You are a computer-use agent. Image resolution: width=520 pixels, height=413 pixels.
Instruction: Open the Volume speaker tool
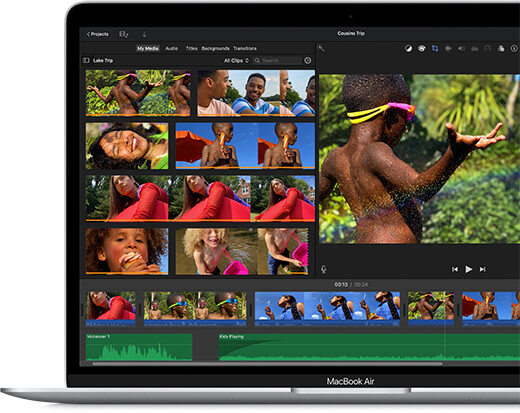[x=461, y=49]
